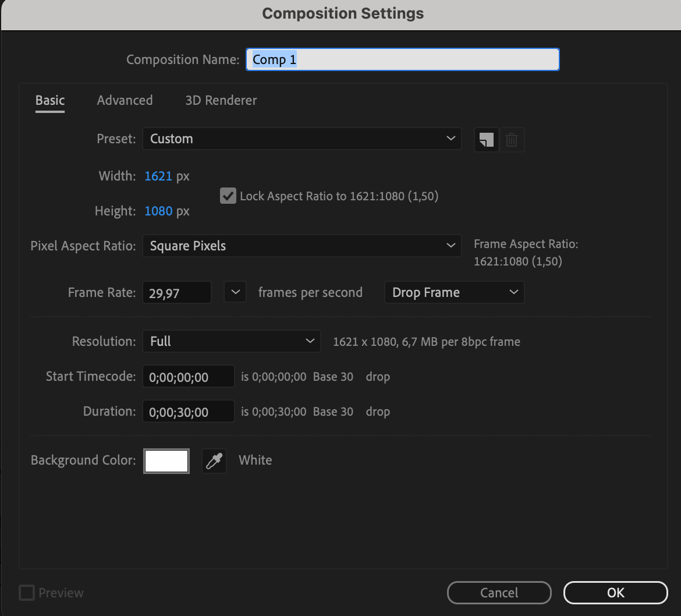The image size is (681, 616).
Task: Click the delete preset trash icon
Action: 512,140
